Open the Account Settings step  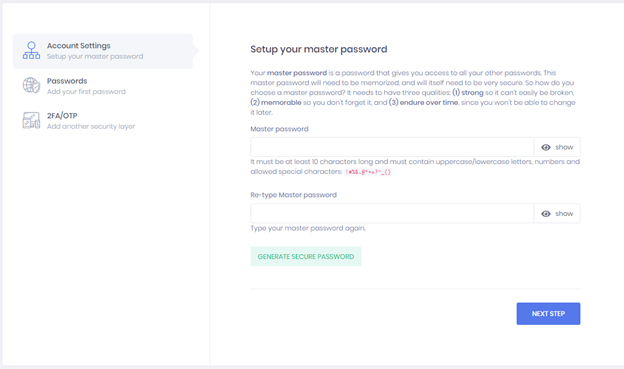tap(103, 51)
